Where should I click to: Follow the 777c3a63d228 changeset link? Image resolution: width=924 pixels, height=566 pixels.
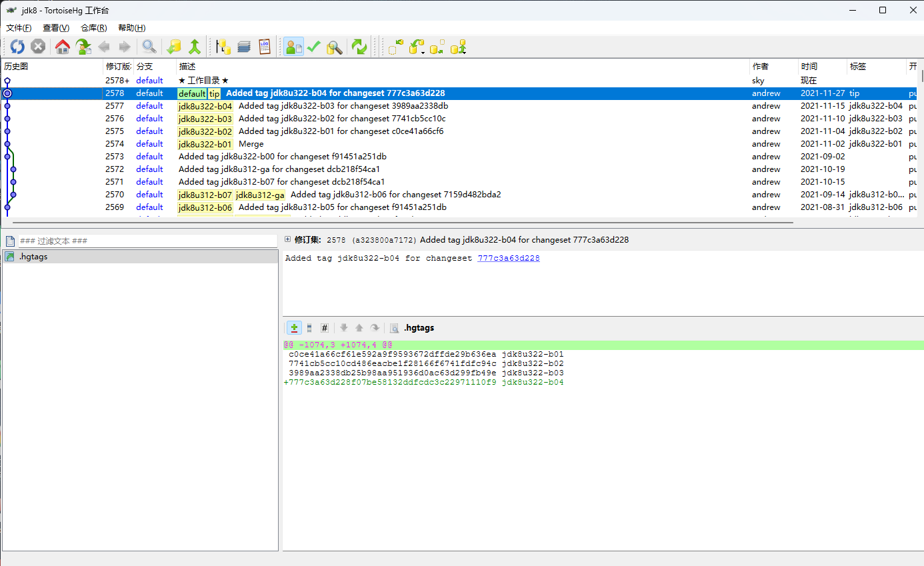pos(508,258)
